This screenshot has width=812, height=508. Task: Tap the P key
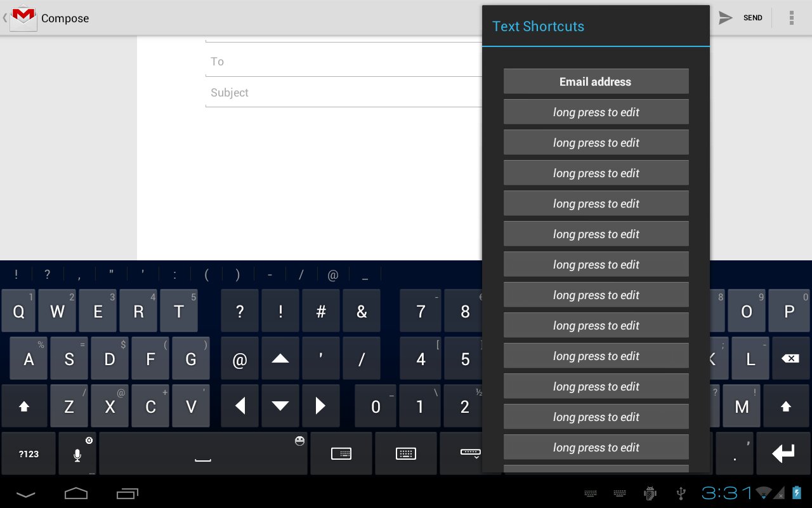point(789,311)
